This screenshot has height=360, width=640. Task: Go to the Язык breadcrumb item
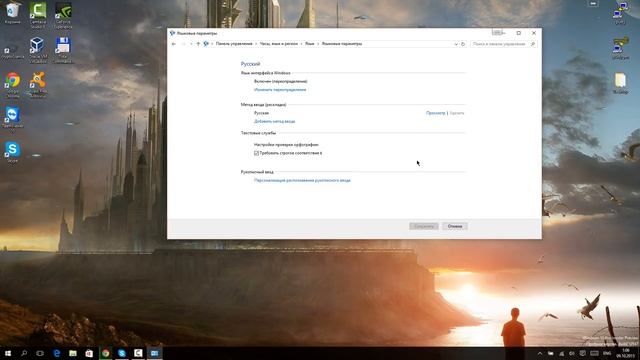[x=310, y=44]
